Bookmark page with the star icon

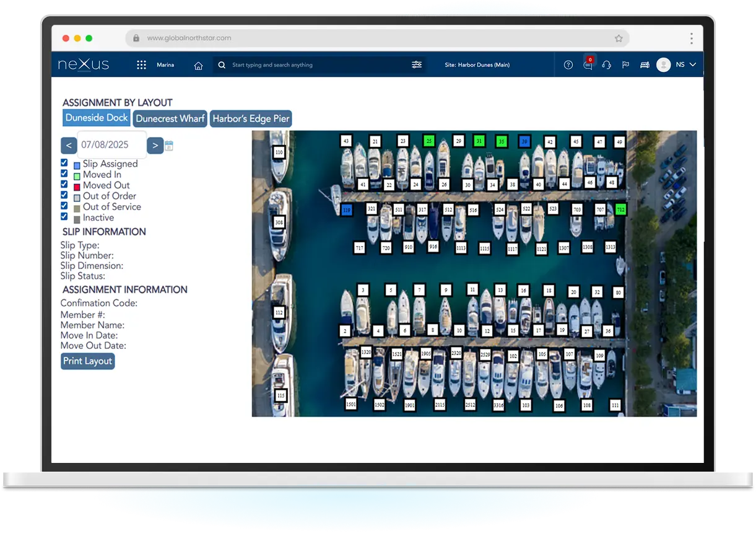(618, 38)
